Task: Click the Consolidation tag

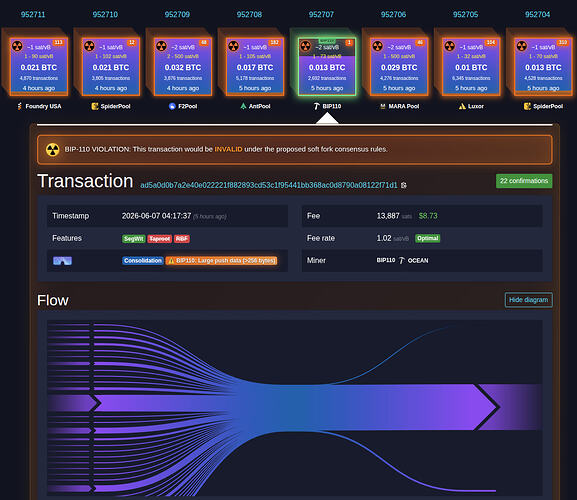Action: tap(143, 260)
